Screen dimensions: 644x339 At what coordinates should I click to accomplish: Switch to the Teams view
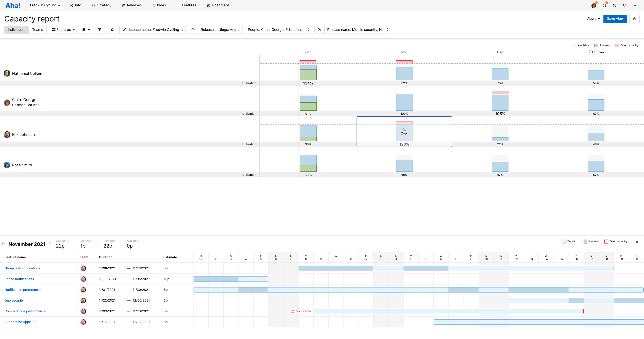38,30
